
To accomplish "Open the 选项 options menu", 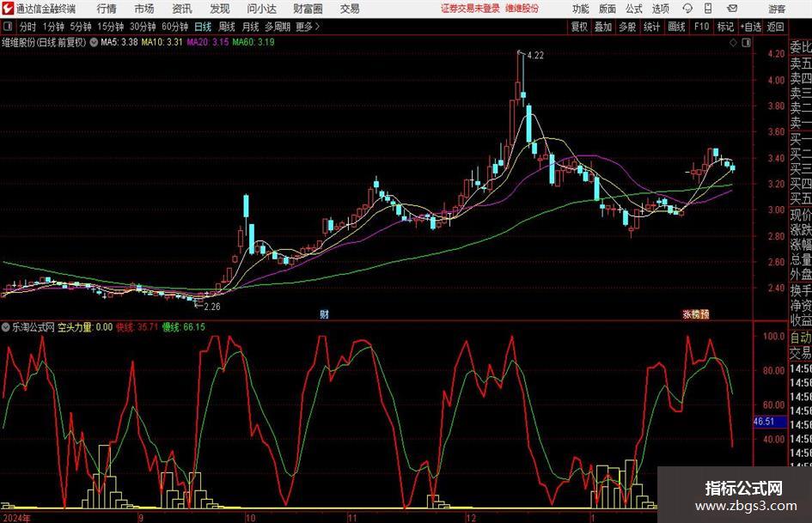I will [660, 9].
